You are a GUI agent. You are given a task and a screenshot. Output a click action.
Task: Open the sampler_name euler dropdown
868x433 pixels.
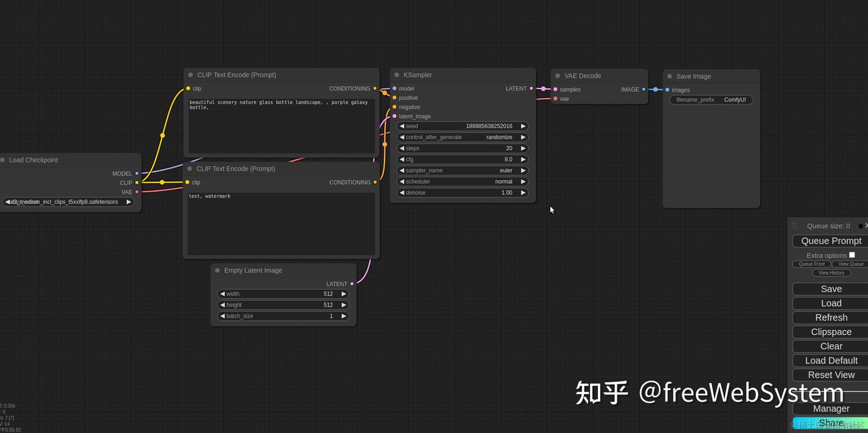(463, 170)
